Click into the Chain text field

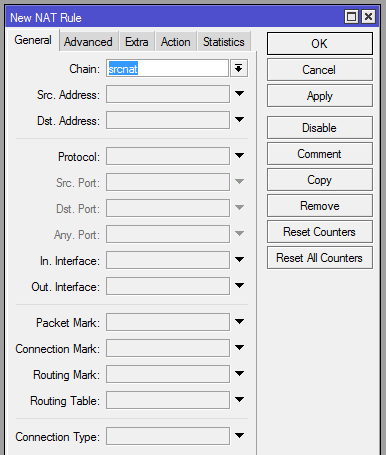click(167, 68)
